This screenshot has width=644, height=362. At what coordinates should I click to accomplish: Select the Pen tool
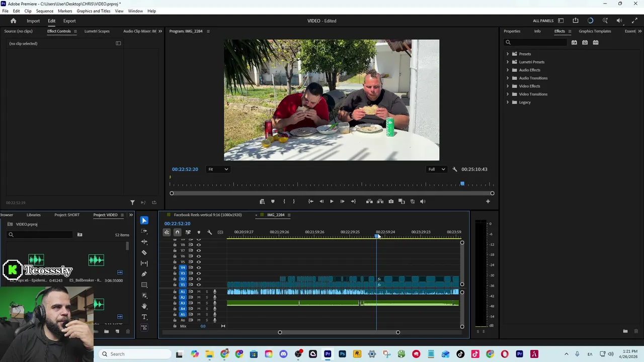[144, 274]
